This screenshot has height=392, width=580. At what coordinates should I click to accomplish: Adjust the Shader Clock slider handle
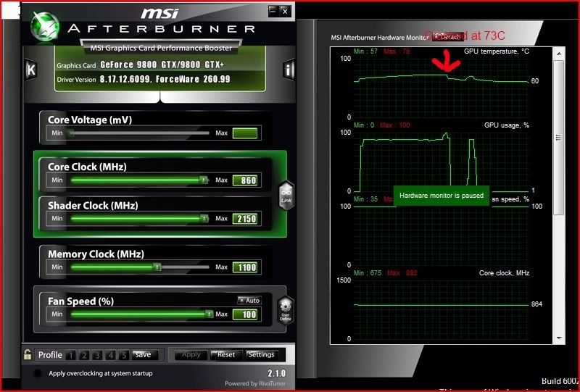pos(204,219)
